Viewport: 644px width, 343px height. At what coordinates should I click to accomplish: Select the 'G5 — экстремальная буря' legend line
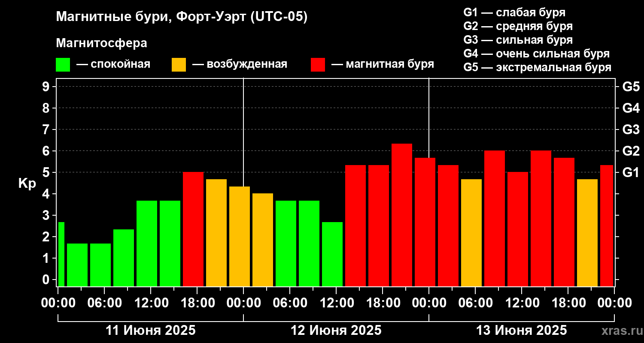coord(538,67)
